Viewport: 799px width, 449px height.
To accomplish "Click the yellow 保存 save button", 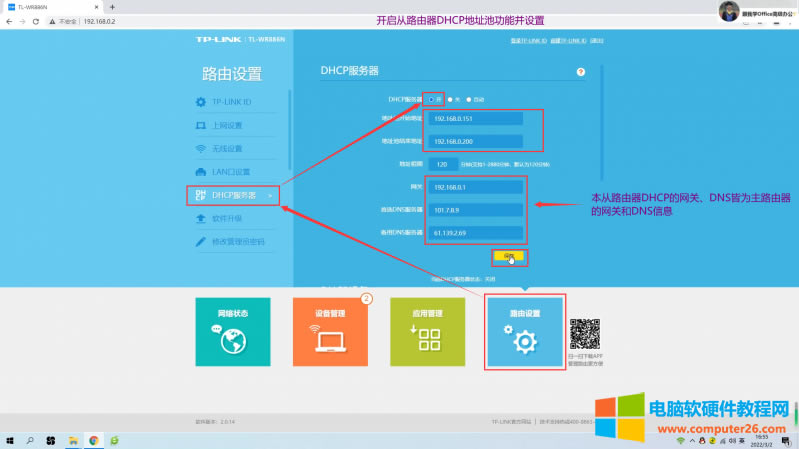I will tap(509, 257).
